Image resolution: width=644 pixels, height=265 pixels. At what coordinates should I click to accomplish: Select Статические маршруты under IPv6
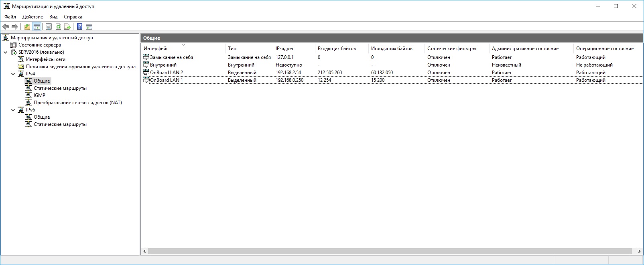coord(60,124)
